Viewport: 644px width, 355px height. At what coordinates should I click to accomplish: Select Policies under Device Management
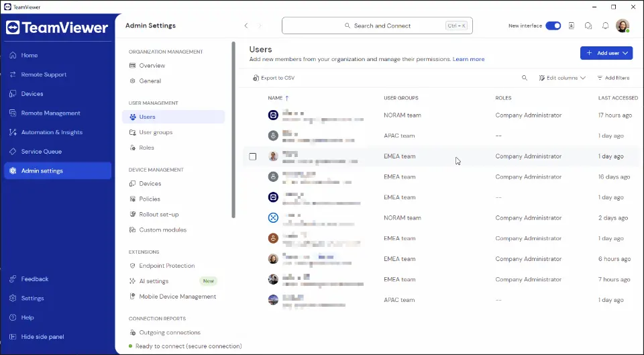coord(150,199)
